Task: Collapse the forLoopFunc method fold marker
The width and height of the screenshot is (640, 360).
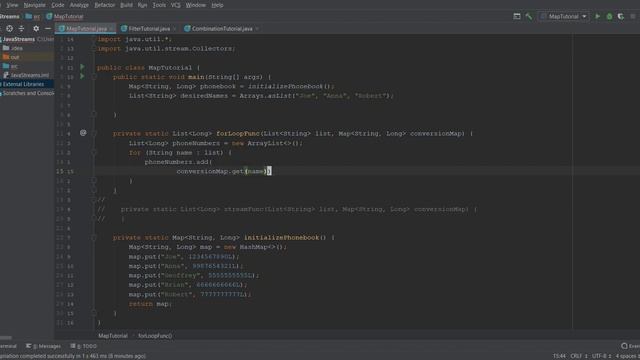Action: click(x=93, y=133)
